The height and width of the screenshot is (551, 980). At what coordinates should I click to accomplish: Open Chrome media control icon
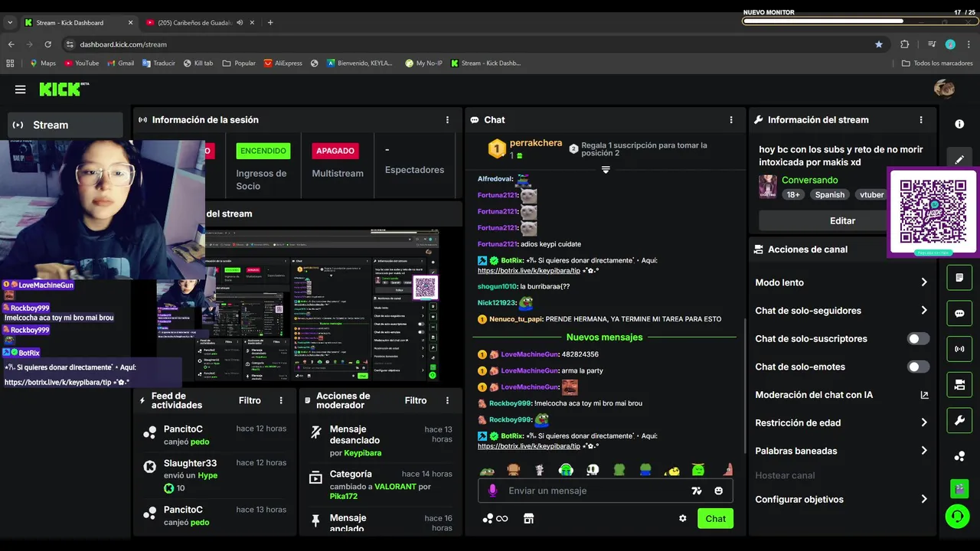click(x=932, y=44)
